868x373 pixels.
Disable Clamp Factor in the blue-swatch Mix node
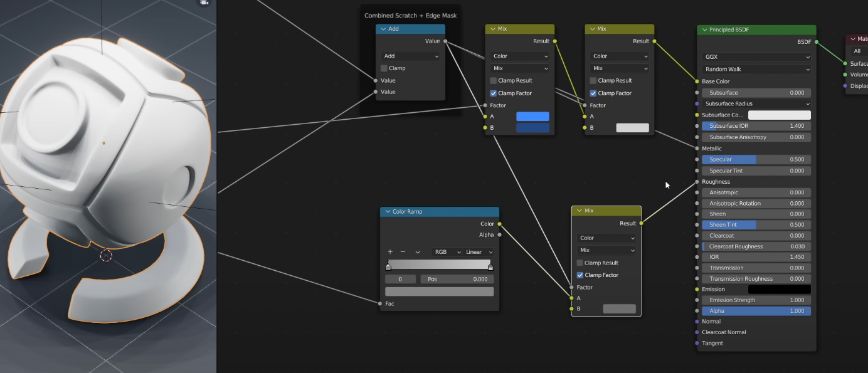pyautogui.click(x=493, y=93)
